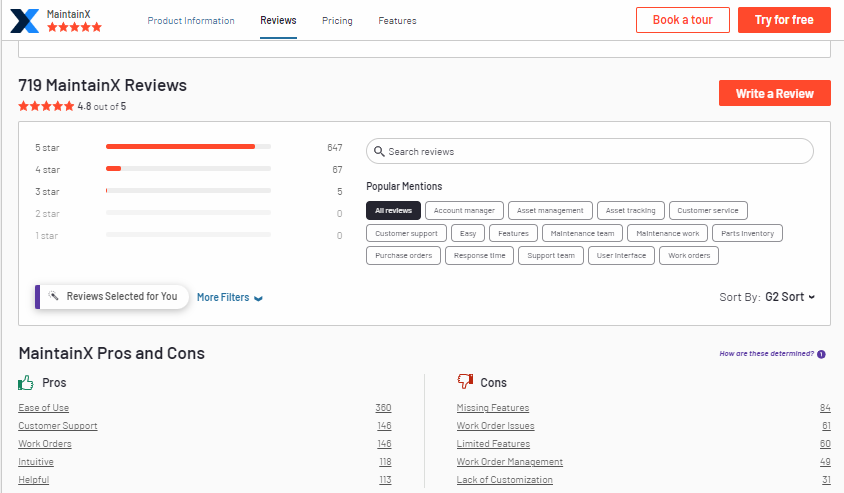Click the 647 five-star review count

335,147
